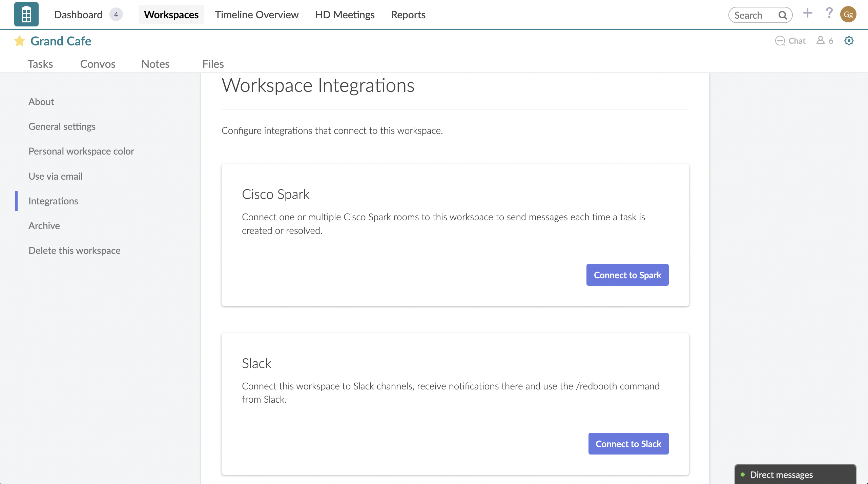
Task: Click the Cisco Spark heading
Action: point(276,194)
